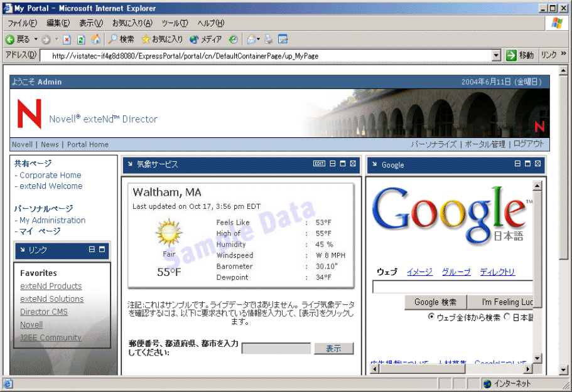Open the マイ ページ link
This screenshot has width=572, height=392.
(40, 231)
